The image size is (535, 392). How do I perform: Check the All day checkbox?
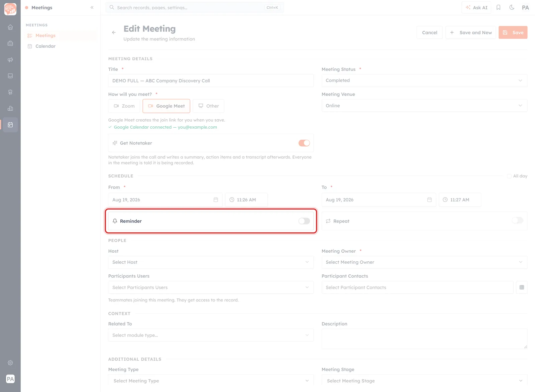click(509, 176)
